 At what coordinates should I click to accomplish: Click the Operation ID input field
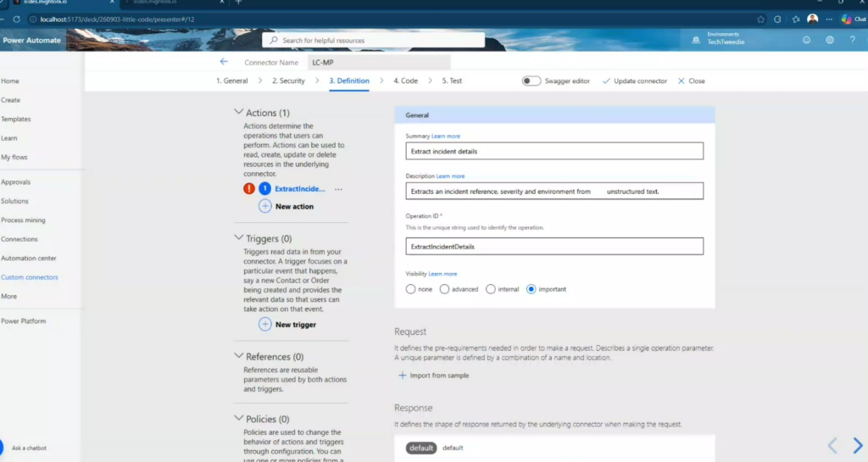554,246
